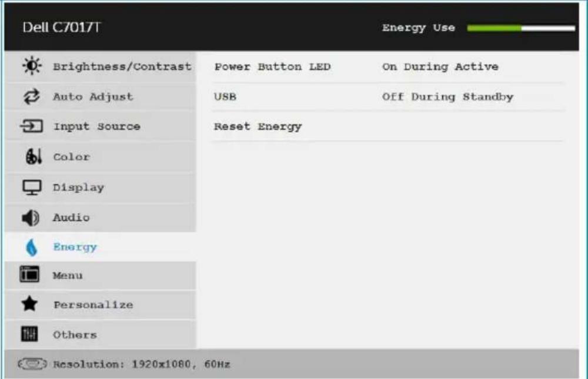Click the VGA connector icon in status bar
This screenshot has height=379, width=588.
tap(32, 364)
